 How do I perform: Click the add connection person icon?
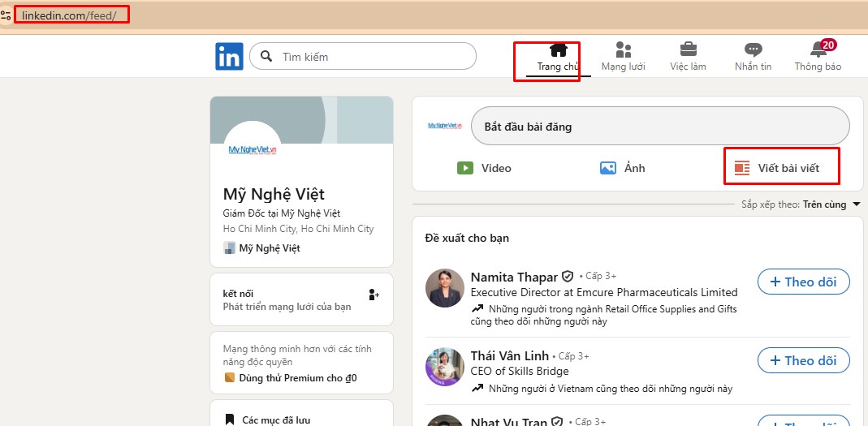pyautogui.click(x=374, y=295)
